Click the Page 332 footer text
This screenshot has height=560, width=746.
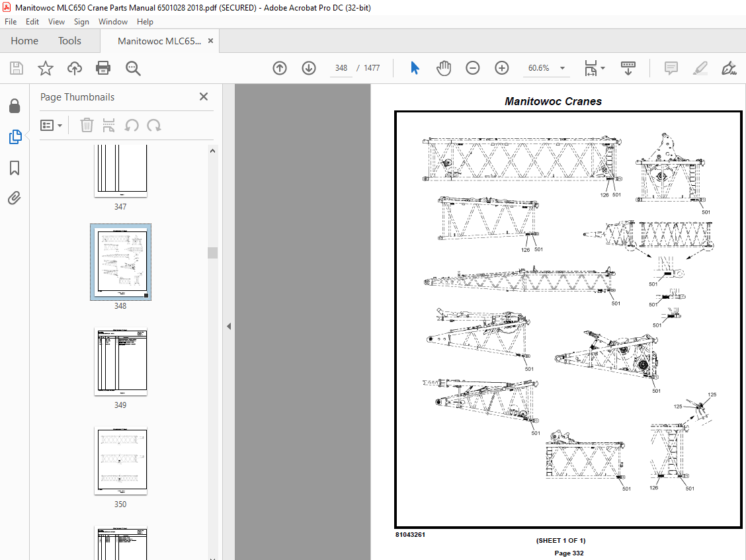[569, 553]
